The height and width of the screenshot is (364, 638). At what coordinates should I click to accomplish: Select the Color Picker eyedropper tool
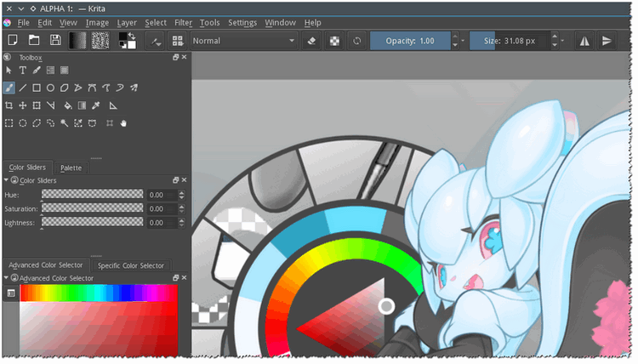pyautogui.click(x=96, y=105)
